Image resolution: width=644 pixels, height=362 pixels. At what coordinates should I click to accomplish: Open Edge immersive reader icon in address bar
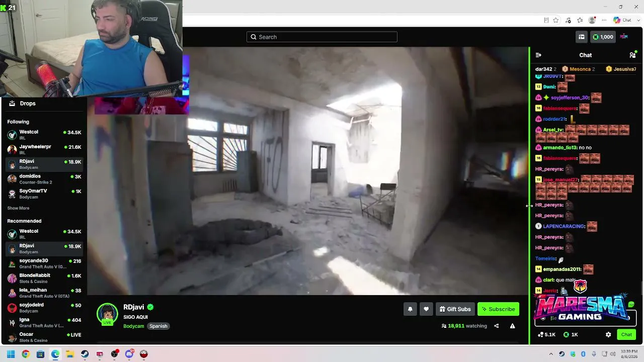point(546,20)
